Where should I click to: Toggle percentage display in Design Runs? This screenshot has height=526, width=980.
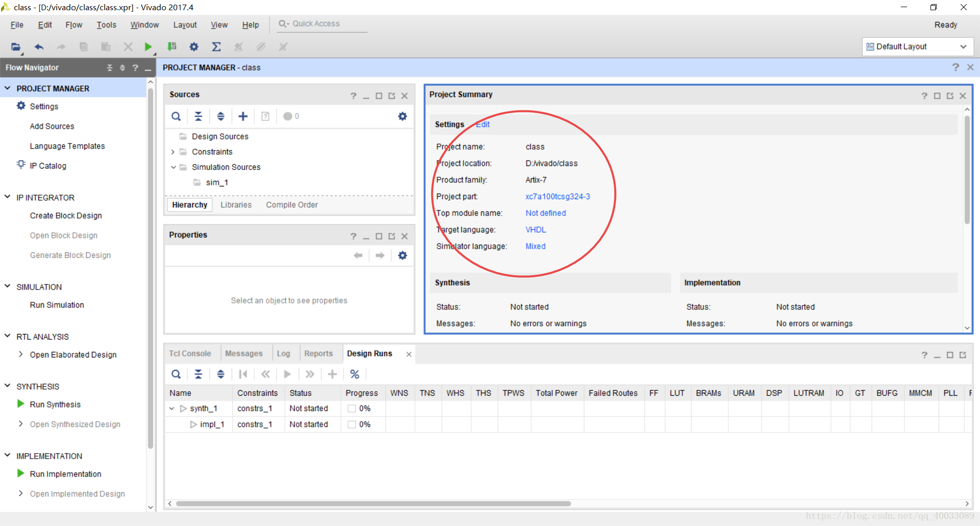[355, 374]
